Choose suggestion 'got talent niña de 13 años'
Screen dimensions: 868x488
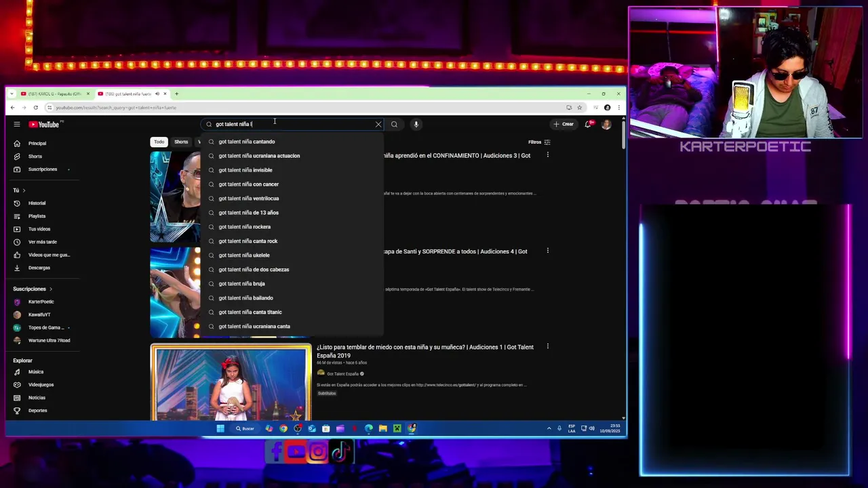click(x=292, y=213)
